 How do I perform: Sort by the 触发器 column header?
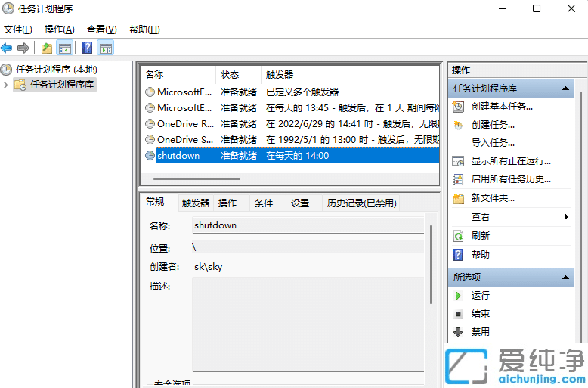pyautogui.click(x=350, y=75)
